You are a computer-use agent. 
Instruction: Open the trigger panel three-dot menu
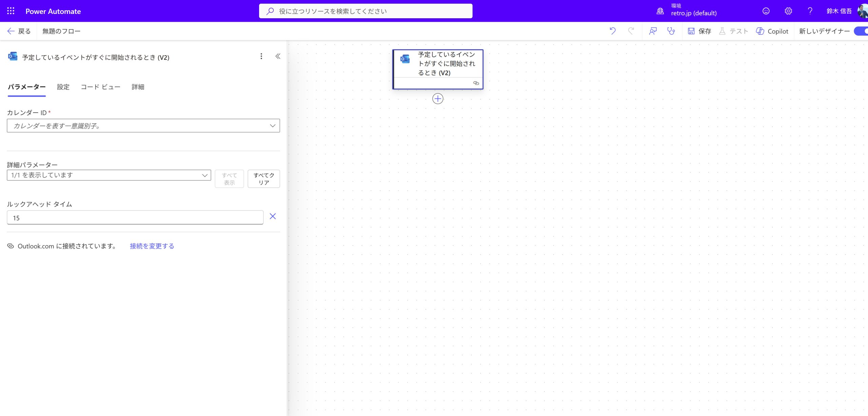coord(261,56)
